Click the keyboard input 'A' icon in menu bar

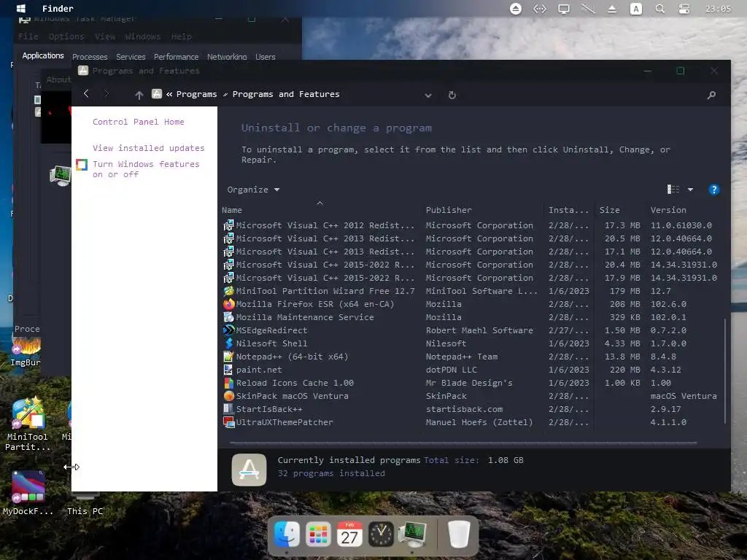636,9
